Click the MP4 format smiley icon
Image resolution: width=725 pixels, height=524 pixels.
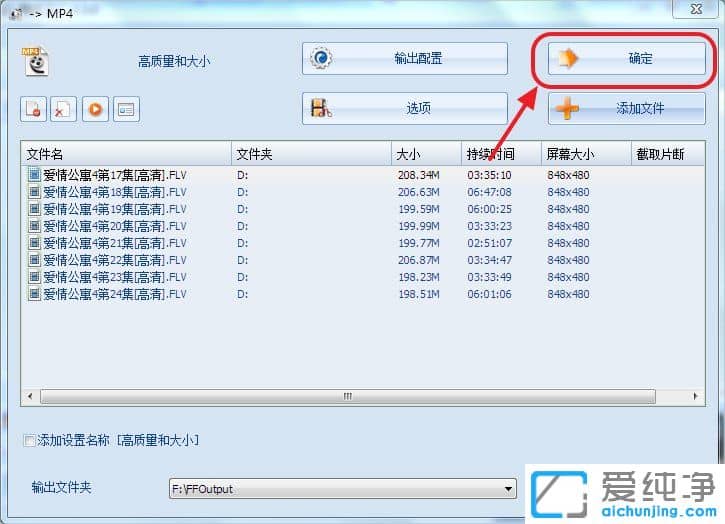click(x=36, y=61)
